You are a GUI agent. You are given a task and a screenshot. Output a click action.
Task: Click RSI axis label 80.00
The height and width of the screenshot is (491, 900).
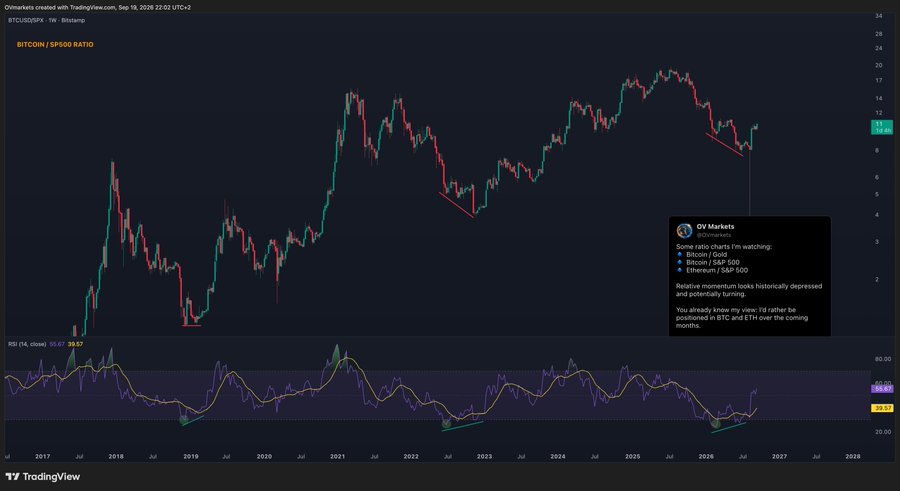coord(883,359)
